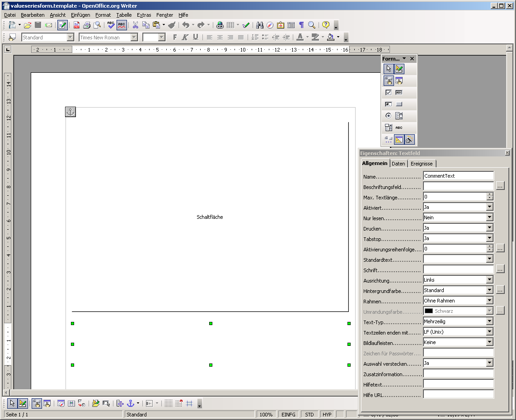The width and height of the screenshot is (516, 420).
Task: Toggle design mode in the Form palette
Action: click(x=399, y=69)
